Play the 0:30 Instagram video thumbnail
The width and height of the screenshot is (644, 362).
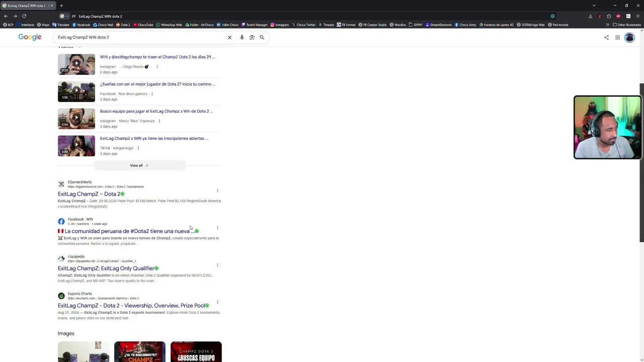pos(76,64)
